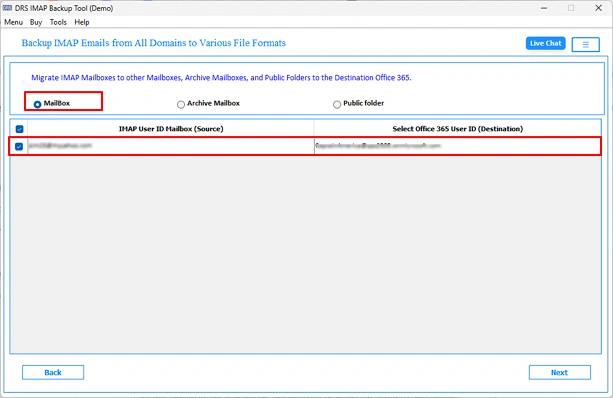Select the Public folder radio option

(x=337, y=104)
